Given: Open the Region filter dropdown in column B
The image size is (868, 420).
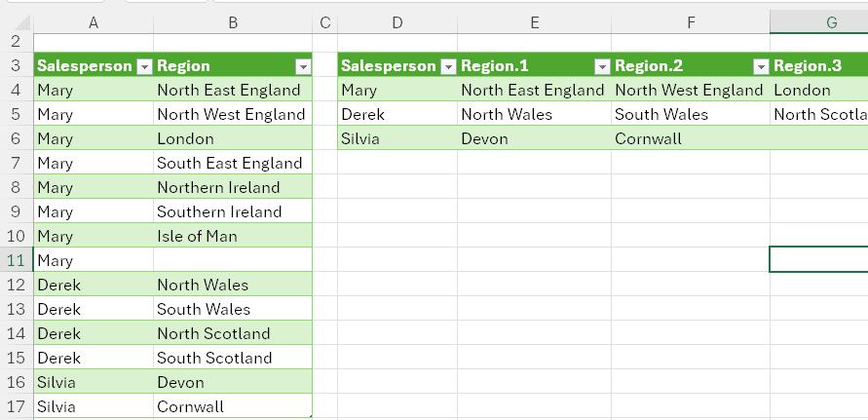Looking at the screenshot, I should coord(303,67).
